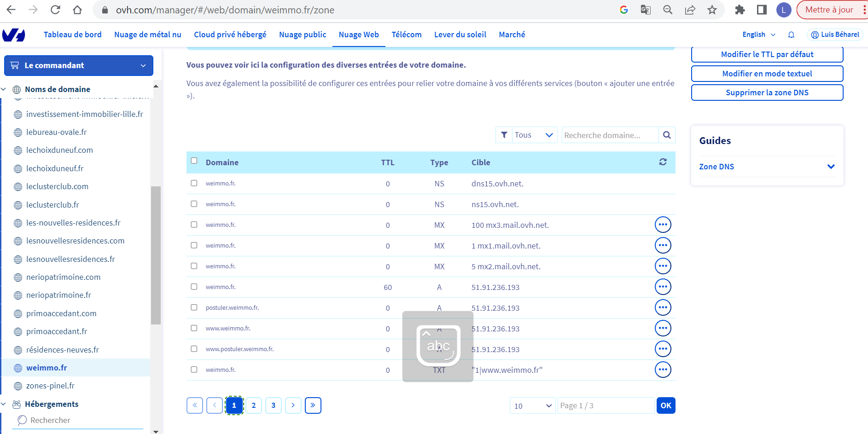Screen dimensions: 868x434
Task: Bookmark this page with star icon
Action: pos(712,10)
